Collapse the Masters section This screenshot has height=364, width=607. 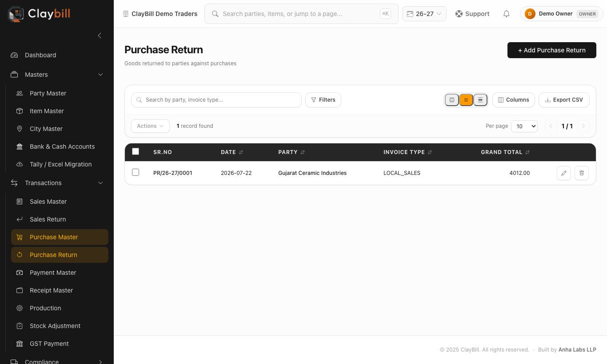57,75
